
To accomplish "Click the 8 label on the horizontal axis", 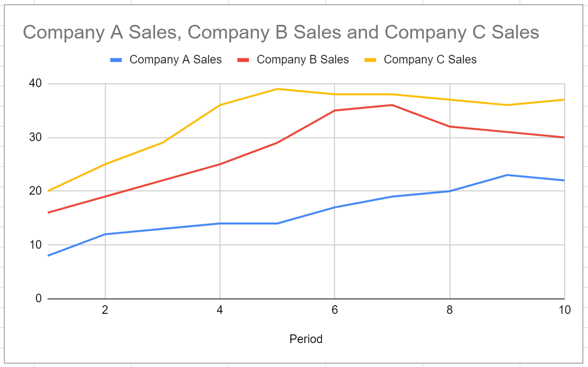I will click(449, 310).
